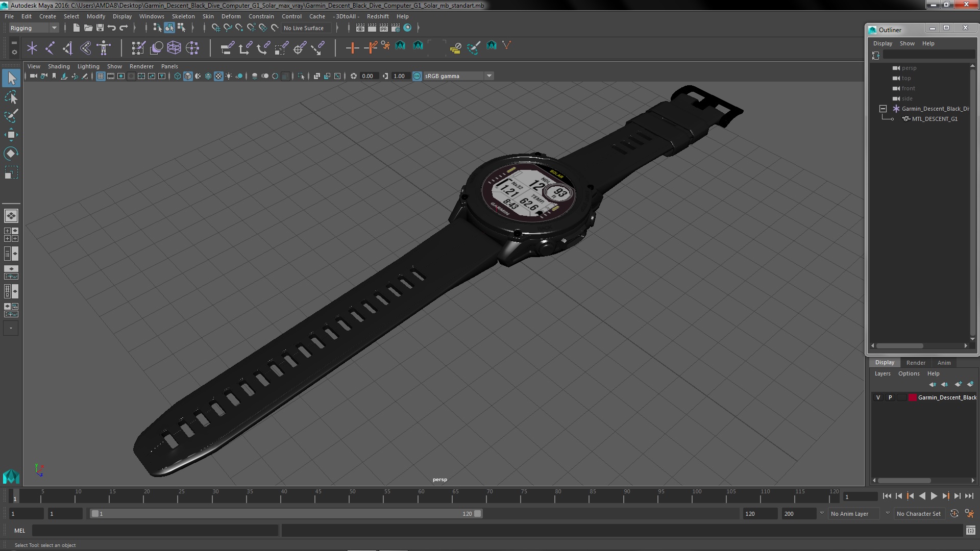
Task: Click the Parent constraint shelf icon
Action: coord(227,48)
